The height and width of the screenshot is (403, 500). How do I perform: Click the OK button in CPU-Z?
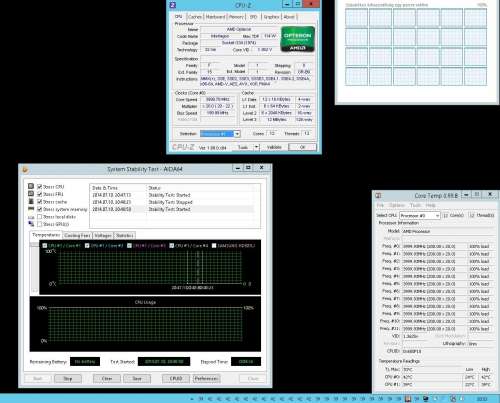coord(302,147)
